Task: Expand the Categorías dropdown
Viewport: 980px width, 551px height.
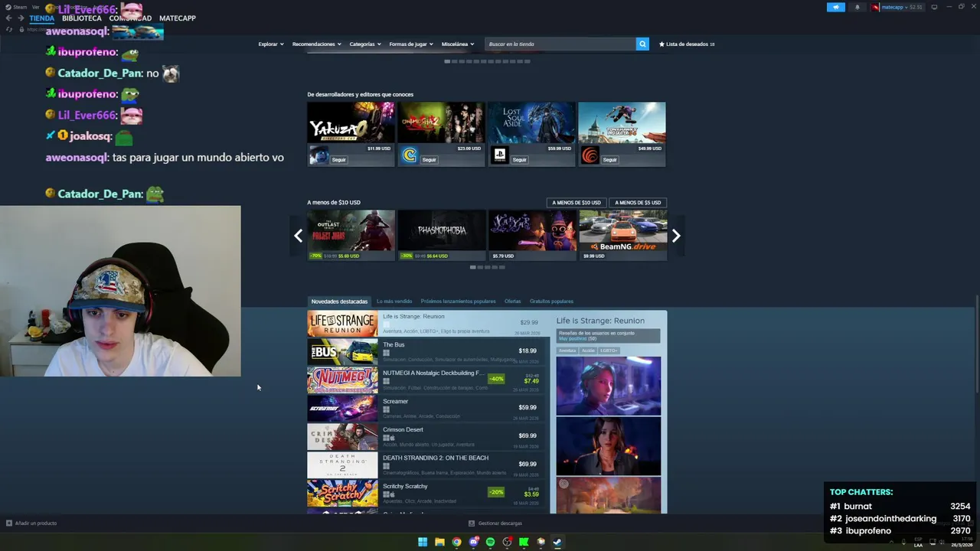Action: [x=365, y=44]
